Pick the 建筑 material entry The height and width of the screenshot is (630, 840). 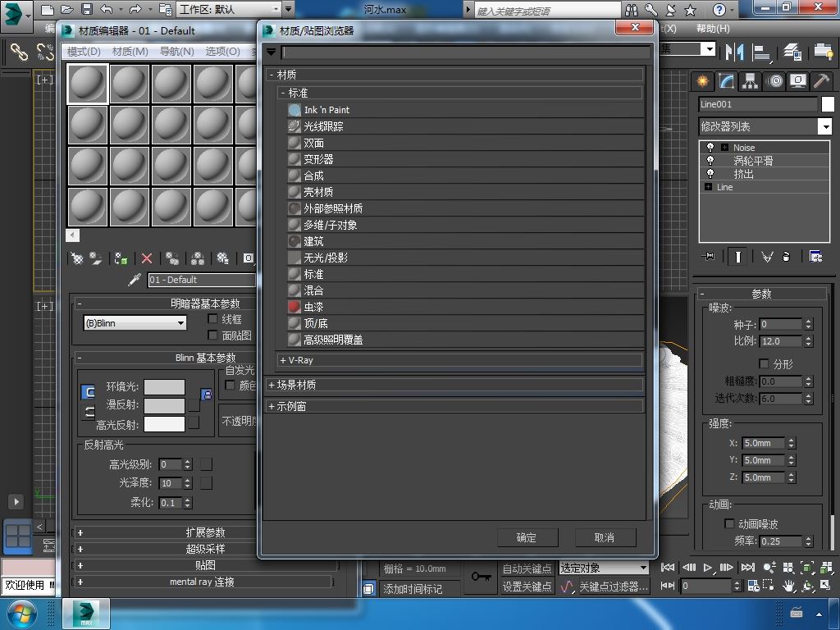pos(465,241)
